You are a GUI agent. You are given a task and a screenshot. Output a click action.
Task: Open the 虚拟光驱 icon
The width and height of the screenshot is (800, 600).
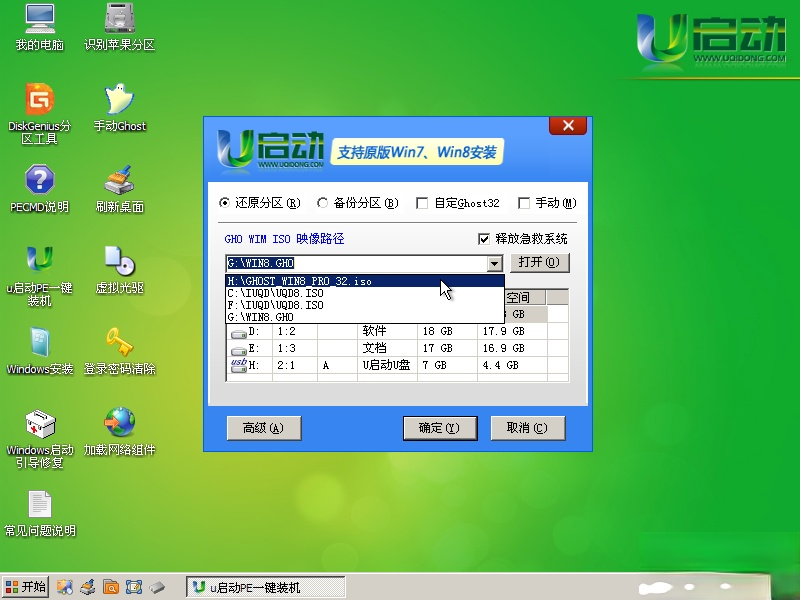coord(119,269)
